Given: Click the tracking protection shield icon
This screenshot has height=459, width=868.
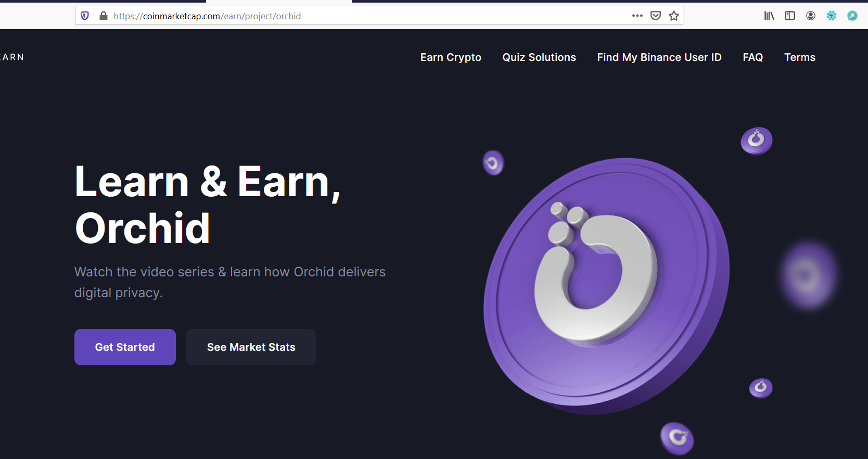Looking at the screenshot, I should point(85,16).
